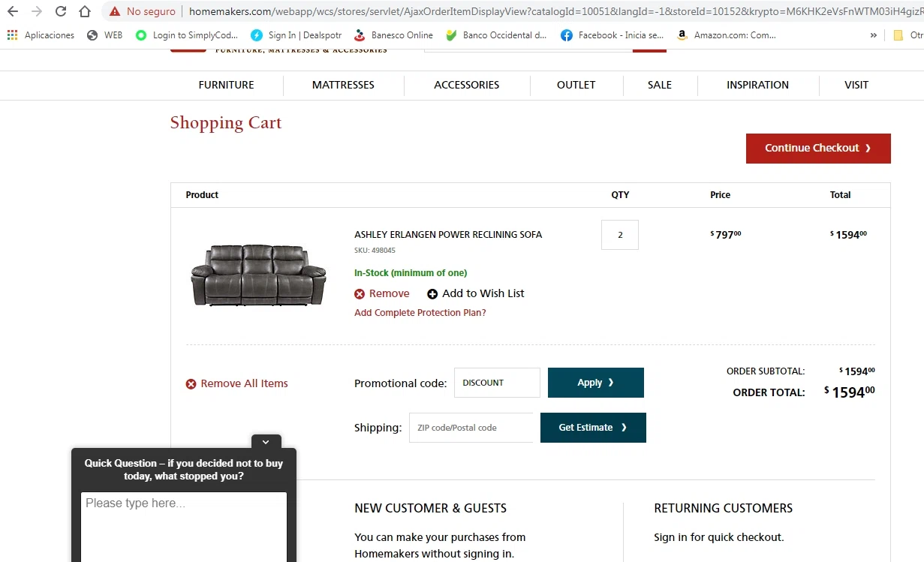Screen dimensions: 924x562
Task: Open the ACCESSORIES menu
Action: pos(467,85)
